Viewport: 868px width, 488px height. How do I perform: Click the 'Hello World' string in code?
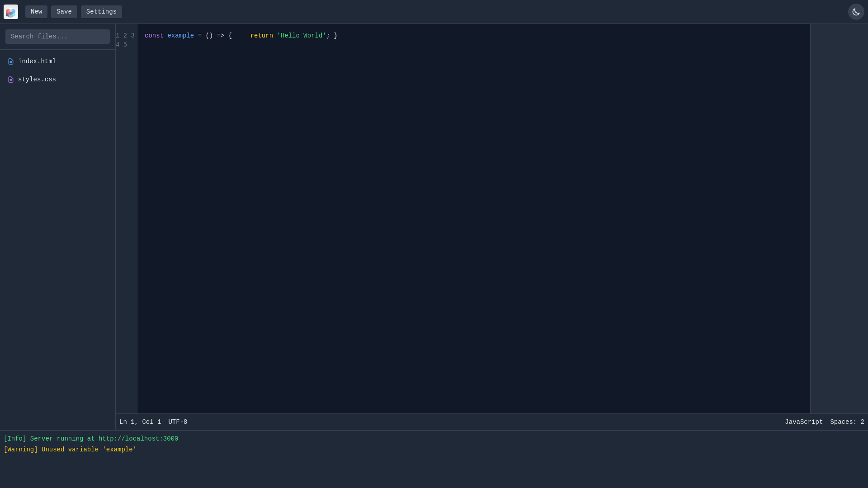click(x=302, y=36)
